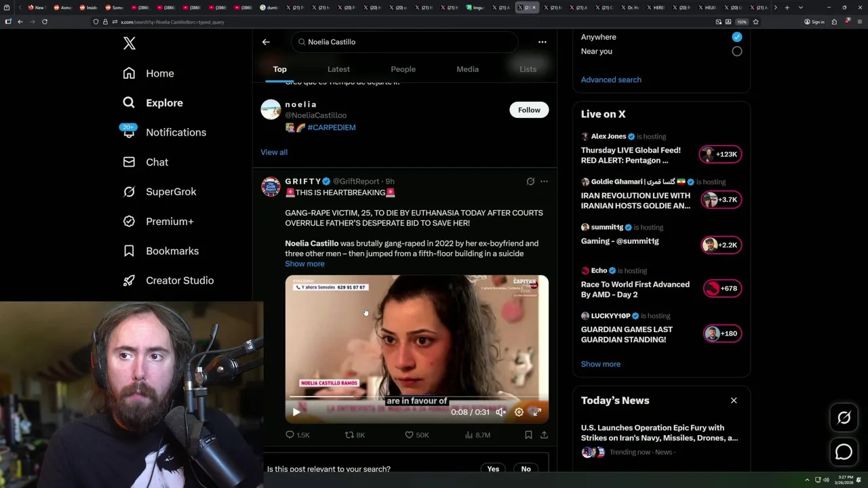Viewport: 868px width, 488px height.
Task: Expand the video to fullscreen
Action: coord(536,412)
